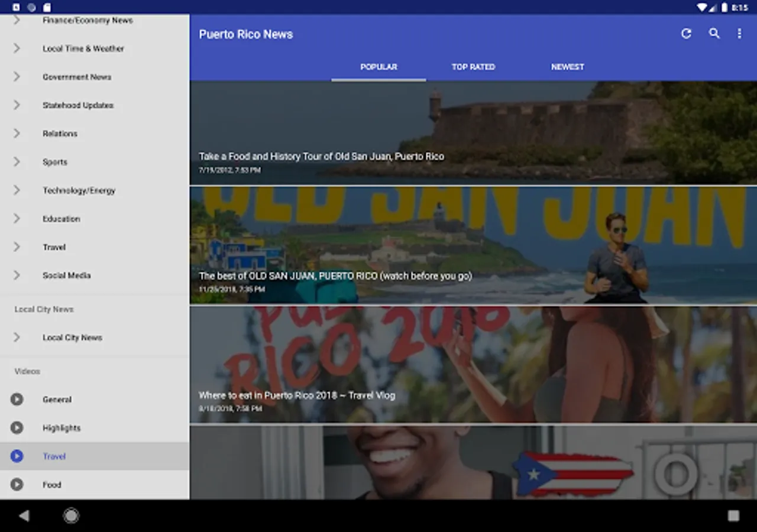This screenshot has height=532, width=757.
Task: Open the Local City News entry
Action: (95, 338)
